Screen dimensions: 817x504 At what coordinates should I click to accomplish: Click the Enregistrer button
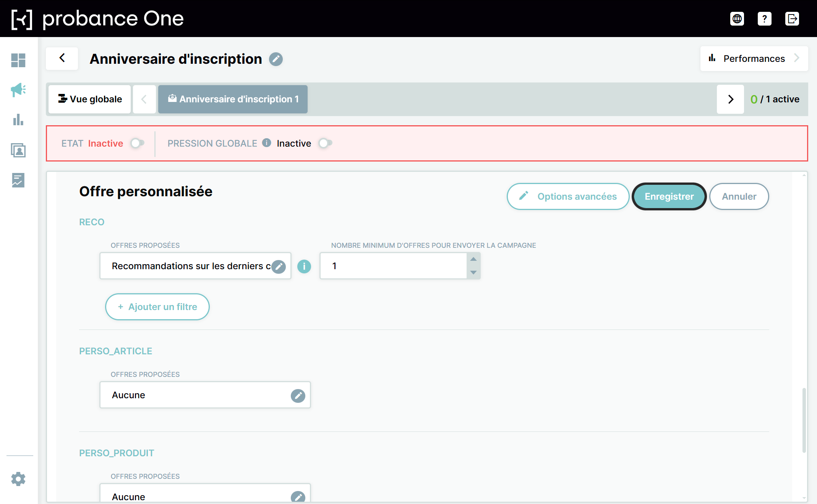pyautogui.click(x=669, y=197)
